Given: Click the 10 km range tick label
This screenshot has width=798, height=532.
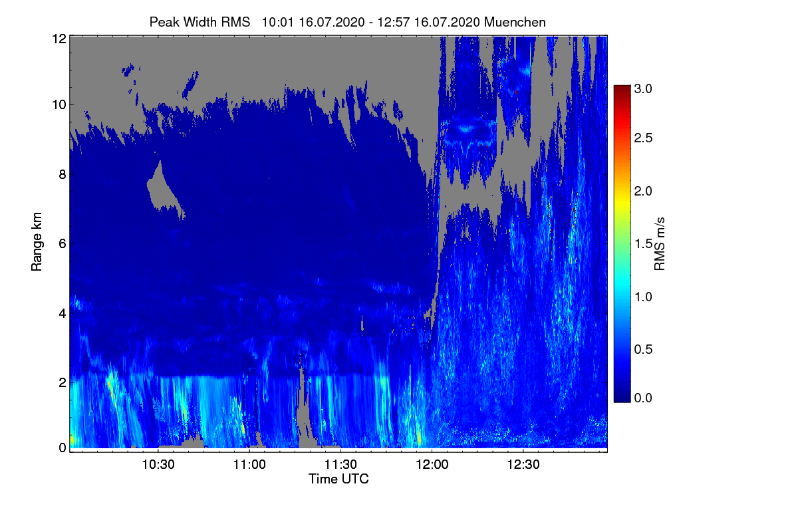Looking at the screenshot, I should pyautogui.click(x=59, y=104).
